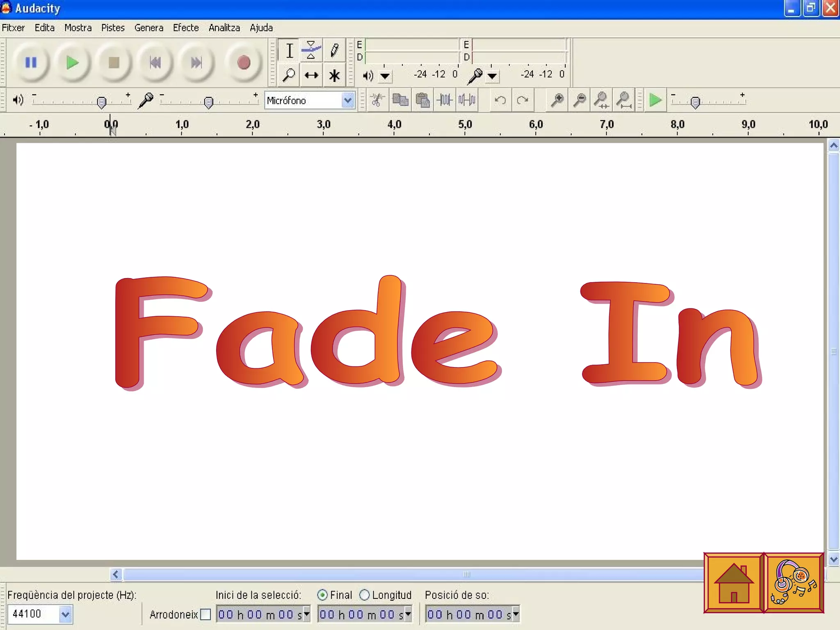Select the Draw pencil tool

click(x=334, y=50)
